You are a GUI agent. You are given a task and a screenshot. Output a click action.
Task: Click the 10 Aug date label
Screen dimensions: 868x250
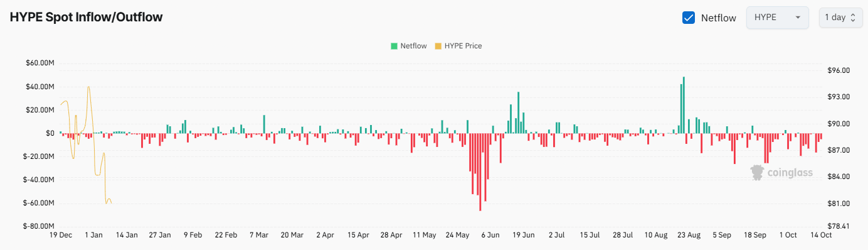coord(656,235)
